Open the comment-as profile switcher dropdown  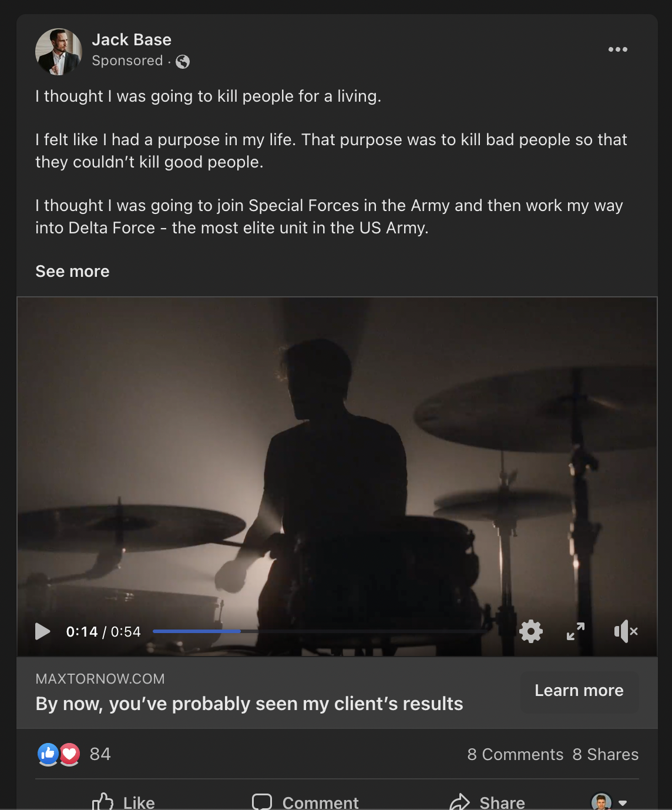pos(609,802)
